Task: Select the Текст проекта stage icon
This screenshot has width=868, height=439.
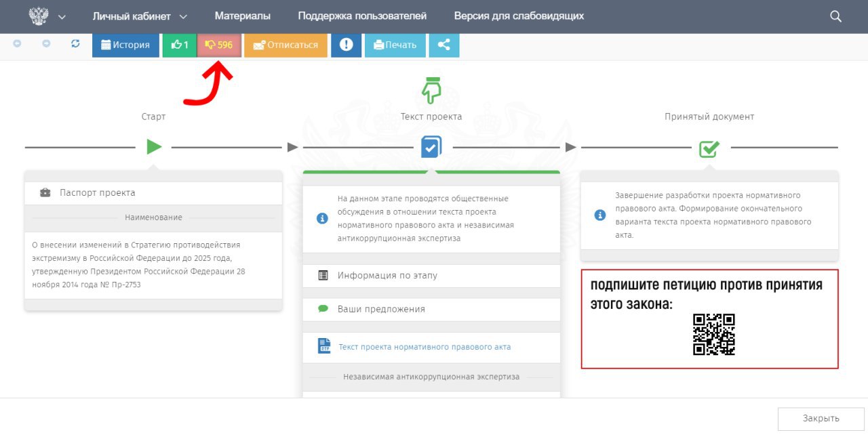Action: (431, 146)
